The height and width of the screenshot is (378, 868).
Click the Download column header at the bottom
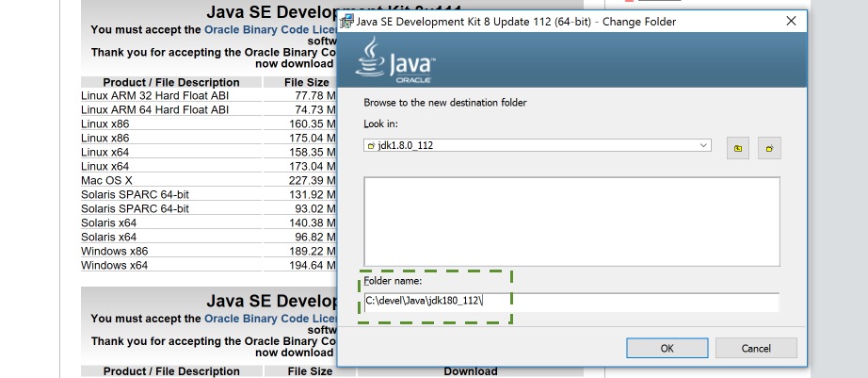tap(471, 371)
